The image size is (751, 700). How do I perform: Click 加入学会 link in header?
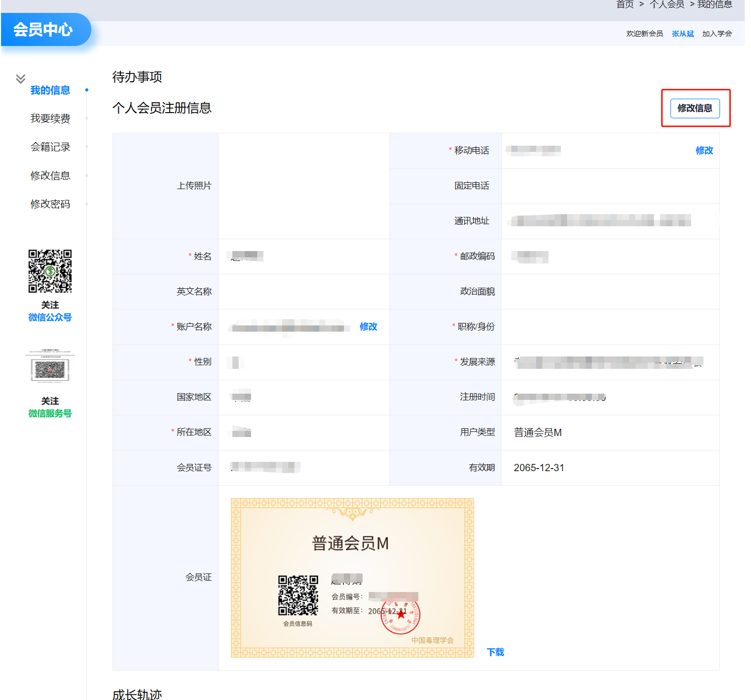(717, 34)
